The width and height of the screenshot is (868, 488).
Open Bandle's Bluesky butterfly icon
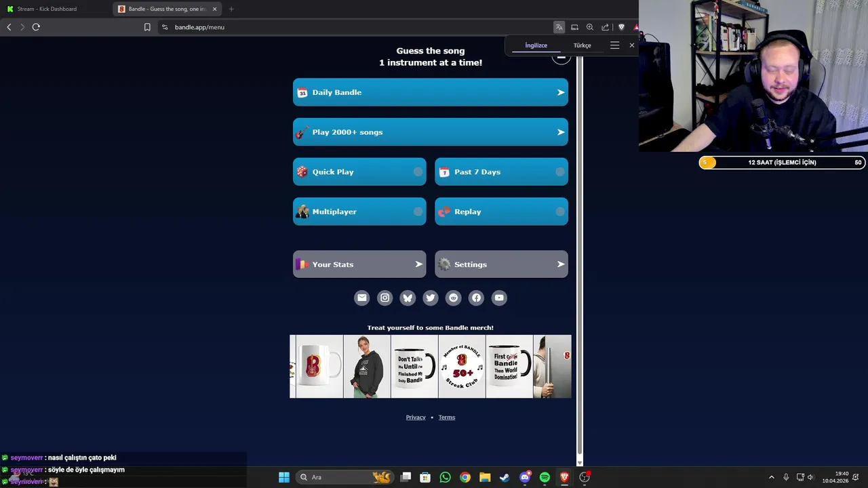(x=408, y=298)
